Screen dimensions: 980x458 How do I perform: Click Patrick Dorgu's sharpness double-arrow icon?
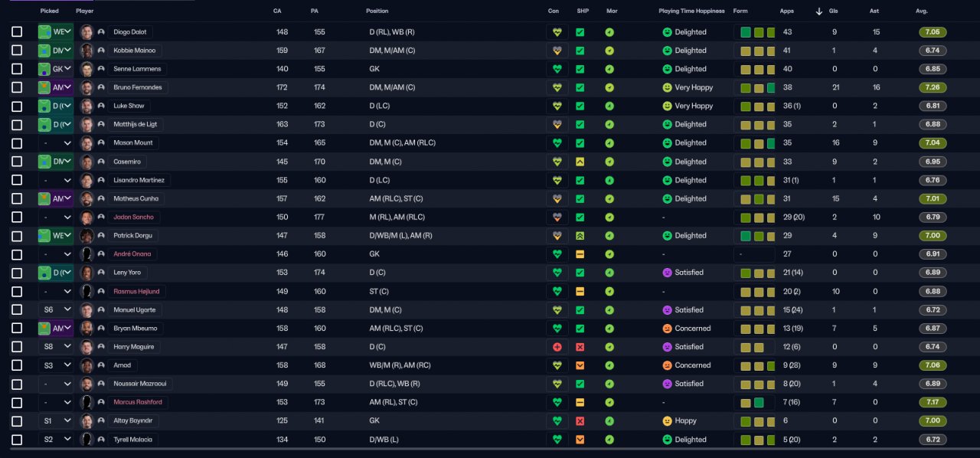(x=580, y=236)
